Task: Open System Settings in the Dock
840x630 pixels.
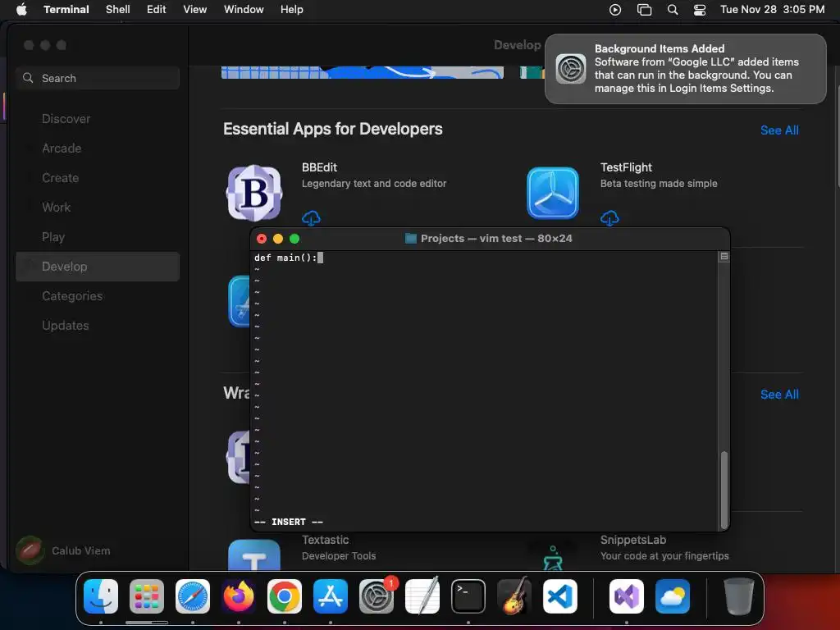Action: coord(377,596)
